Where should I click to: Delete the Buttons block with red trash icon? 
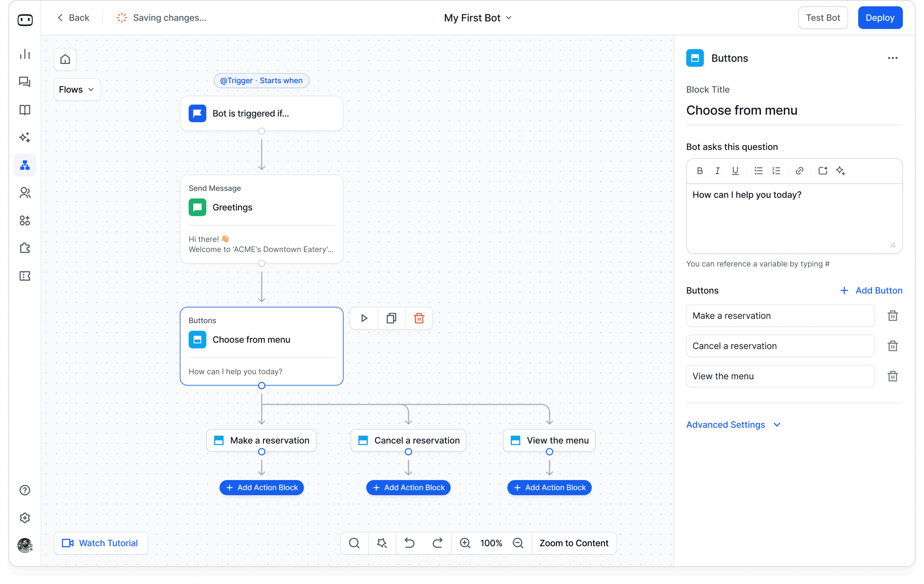[x=419, y=318]
